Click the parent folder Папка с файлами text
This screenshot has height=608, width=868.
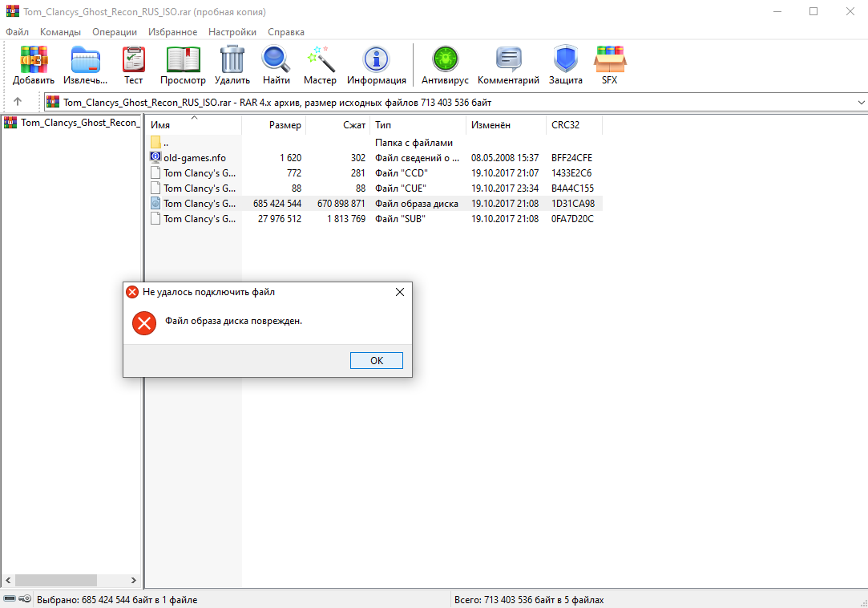pos(414,143)
